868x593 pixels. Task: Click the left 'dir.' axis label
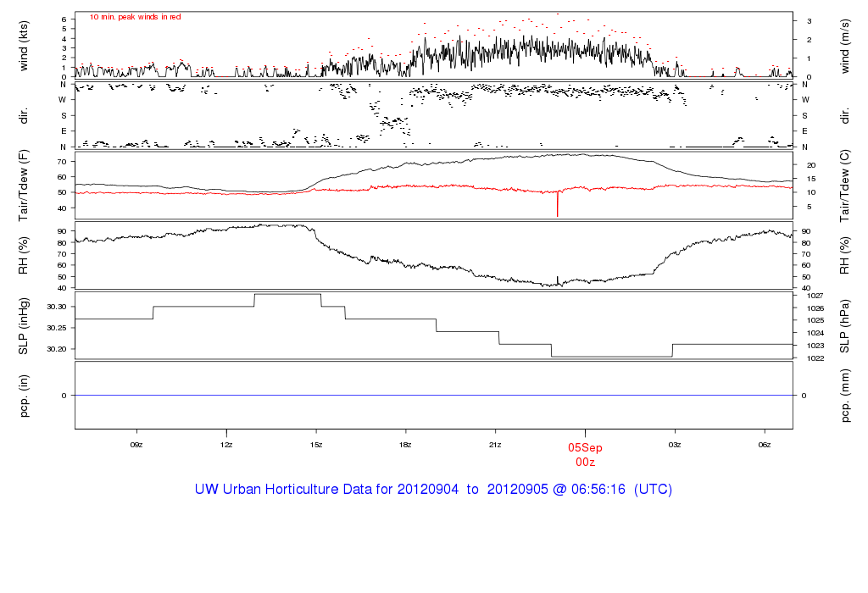(23, 117)
